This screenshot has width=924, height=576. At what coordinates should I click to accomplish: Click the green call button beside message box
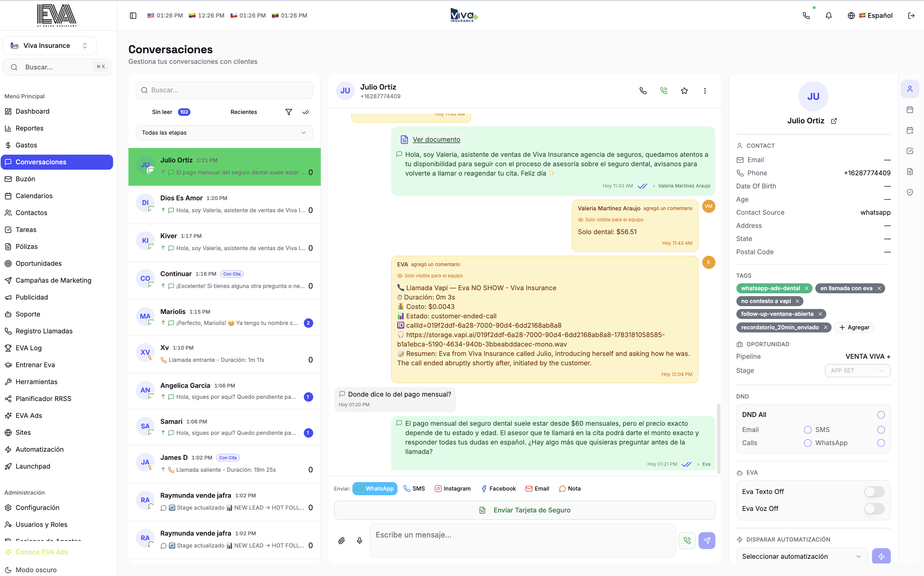pyautogui.click(x=687, y=541)
